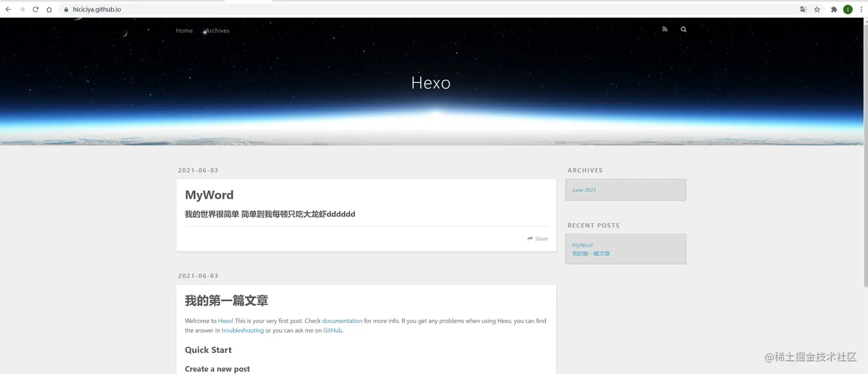Screen dimensions: 868x374
Task: Open the RSS feed icon
Action: click(x=665, y=29)
